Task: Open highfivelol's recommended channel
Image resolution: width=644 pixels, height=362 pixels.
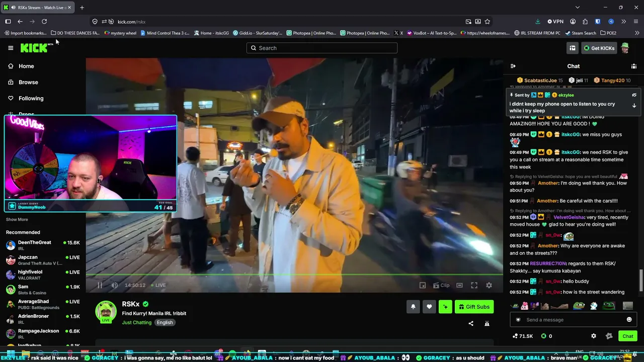Action: pos(43,275)
